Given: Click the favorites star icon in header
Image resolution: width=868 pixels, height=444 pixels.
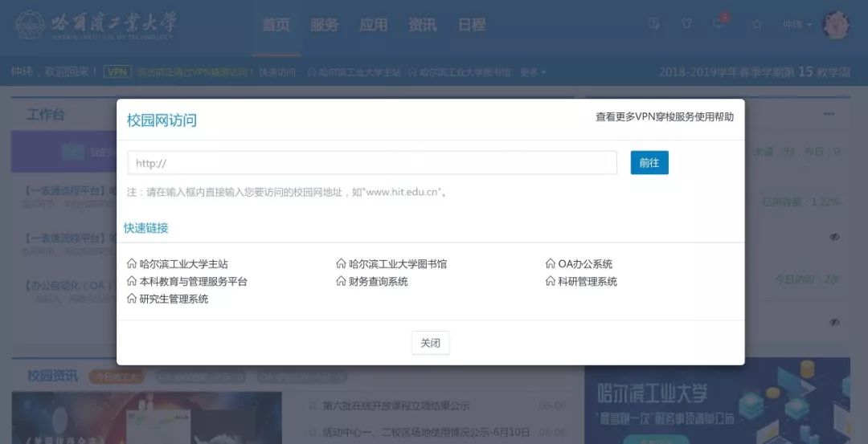Looking at the screenshot, I should [757, 24].
